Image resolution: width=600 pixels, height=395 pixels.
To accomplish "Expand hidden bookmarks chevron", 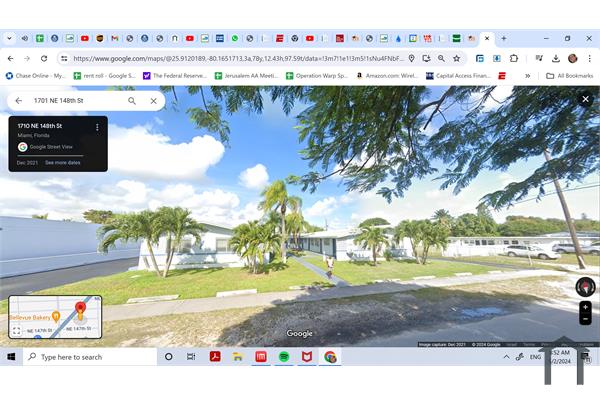I will pyautogui.click(x=527, y=76).
